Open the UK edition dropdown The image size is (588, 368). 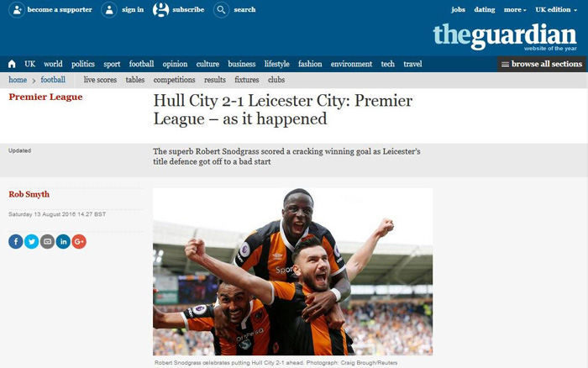[556, 10]
